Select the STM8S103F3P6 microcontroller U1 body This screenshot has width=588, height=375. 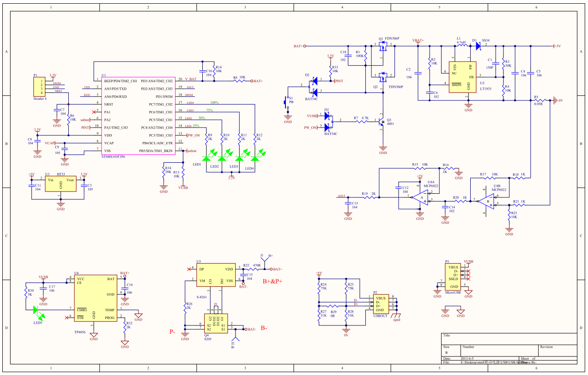[x=139, y=116]
